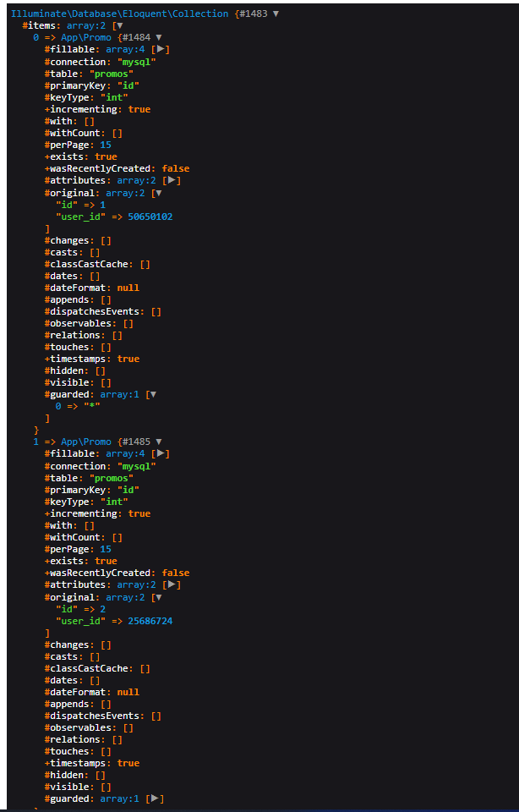The height and width of the screenshot is (812, 519).
Task: Collapse the Collection #1483 dump arrow
Action: click(276, 14)
